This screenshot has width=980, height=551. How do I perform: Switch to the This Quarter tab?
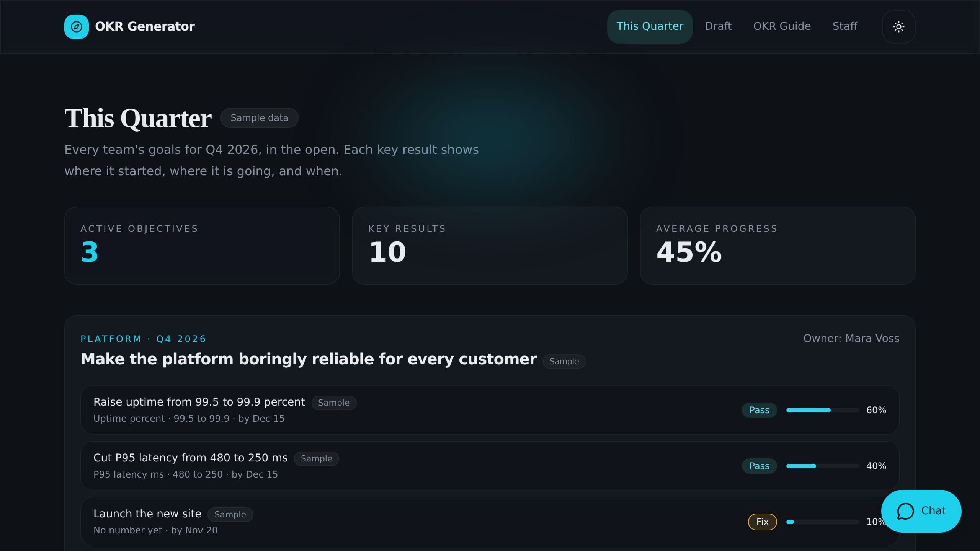(650, 26)
